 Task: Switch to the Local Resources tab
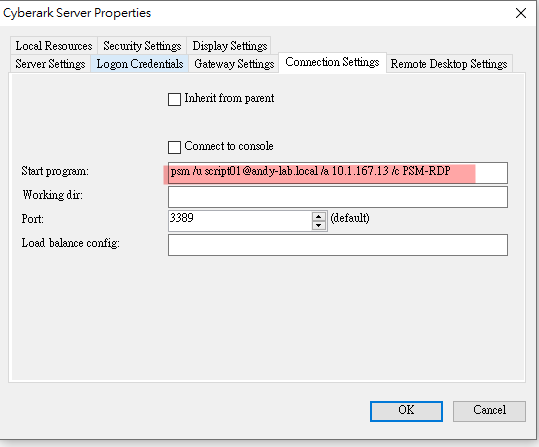pyautogui.click(x=54, y=46)
